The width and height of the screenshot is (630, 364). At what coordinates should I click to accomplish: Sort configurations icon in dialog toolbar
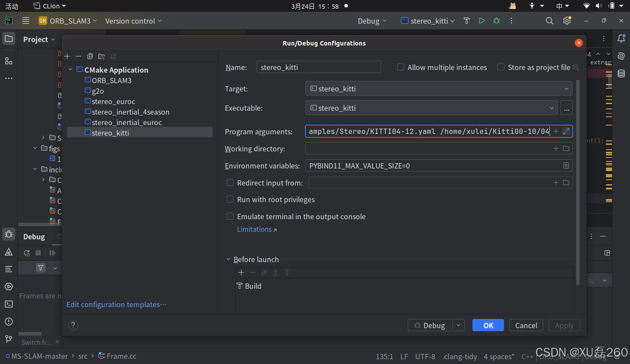click(x=113, y=56)
